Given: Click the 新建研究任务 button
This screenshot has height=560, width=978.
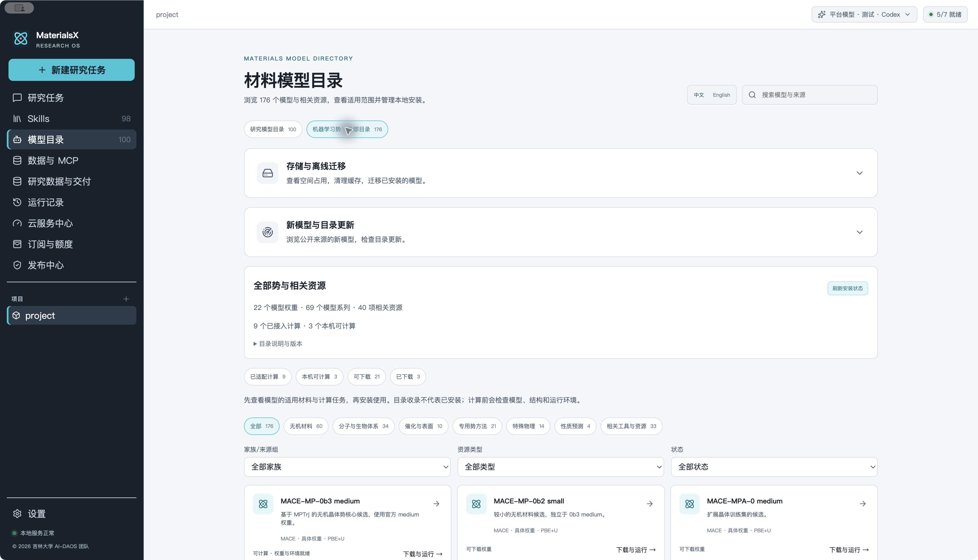Looking at the screenshot, I should tap(72, 70).
